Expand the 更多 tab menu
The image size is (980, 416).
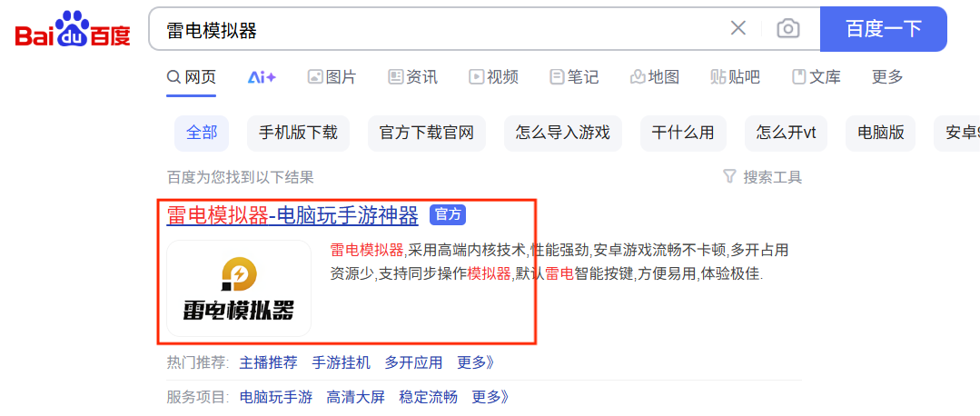[x=887, y=77]
